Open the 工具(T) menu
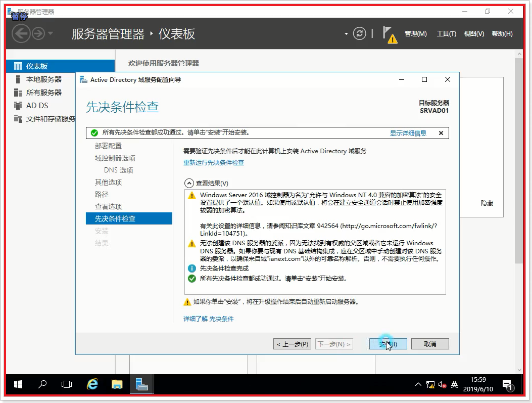Viewport: 532px width, 403px height. point(447,34)
